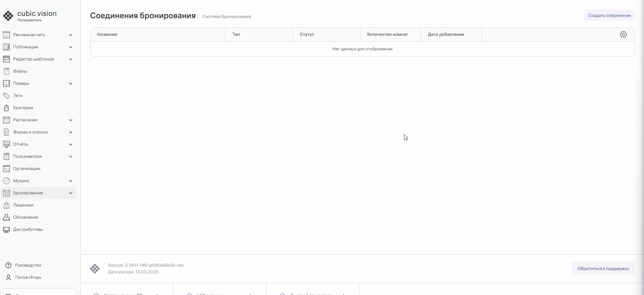Screen dimensions: 644x295
Task: Expand the Advertising network chevron
Action: pos(71,35)
